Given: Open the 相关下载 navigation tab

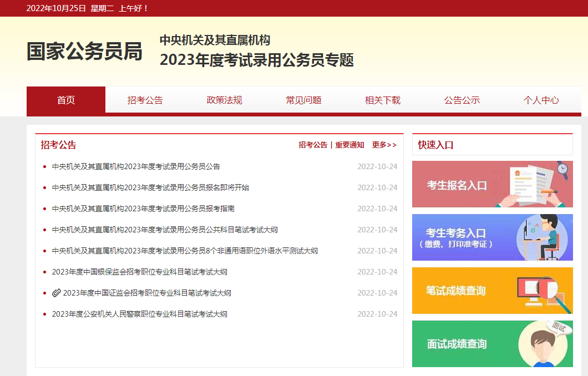Looking at the screenshot, I should coord(383,100).
